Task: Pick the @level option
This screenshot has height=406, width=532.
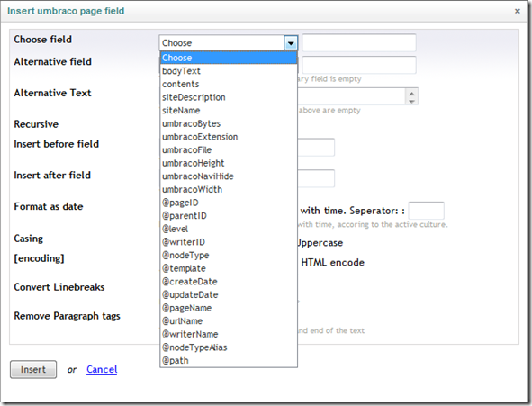Action: pos(229,229)
